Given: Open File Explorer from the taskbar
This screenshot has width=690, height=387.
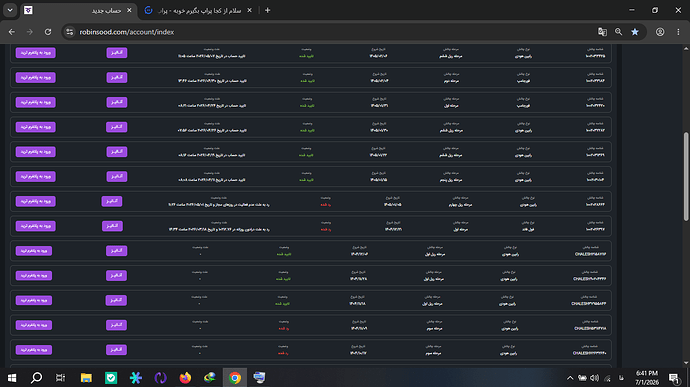Looking at the screenshot, I should click(x=86, y=378).
